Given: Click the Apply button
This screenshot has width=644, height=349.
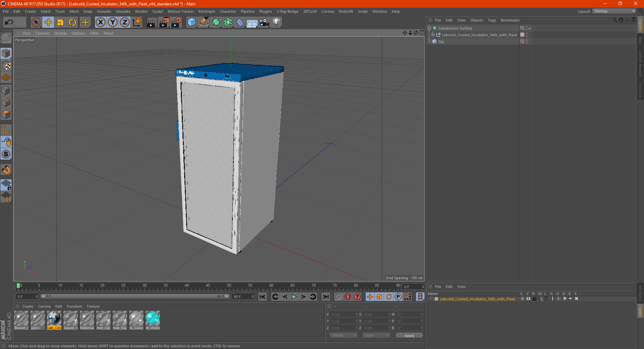Looking at the screenshot, I should 409,335.
